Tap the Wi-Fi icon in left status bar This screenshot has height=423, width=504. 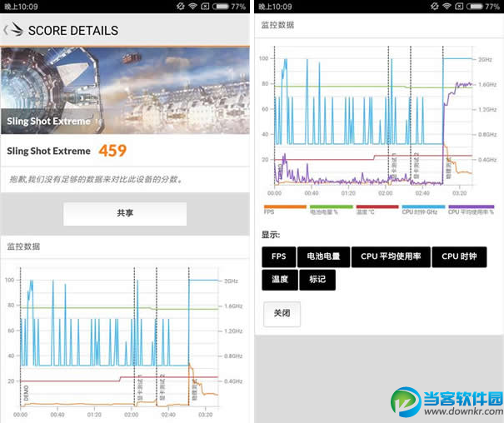(x=192, y=6)
